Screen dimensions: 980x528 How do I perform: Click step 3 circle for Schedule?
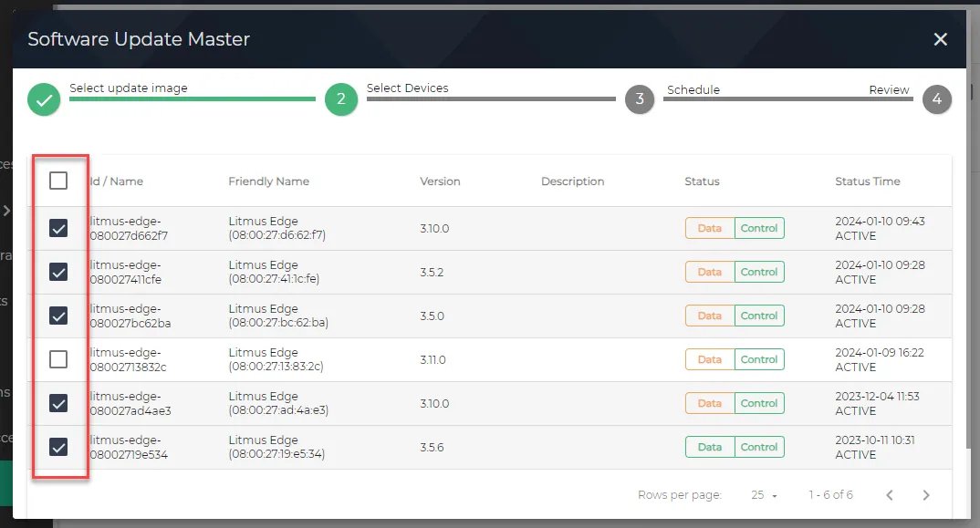[640, 98]
